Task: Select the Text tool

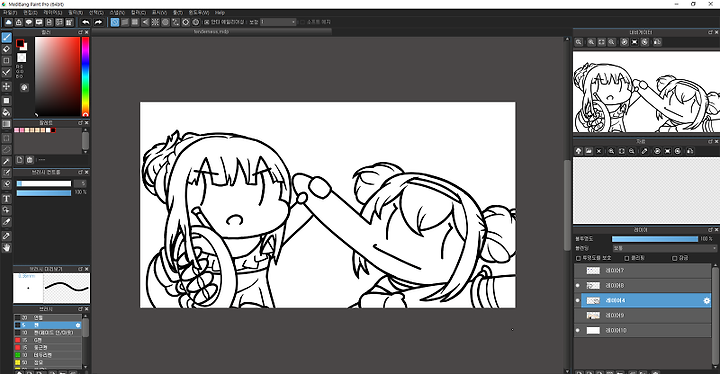Action: click(x=6, y=199)
